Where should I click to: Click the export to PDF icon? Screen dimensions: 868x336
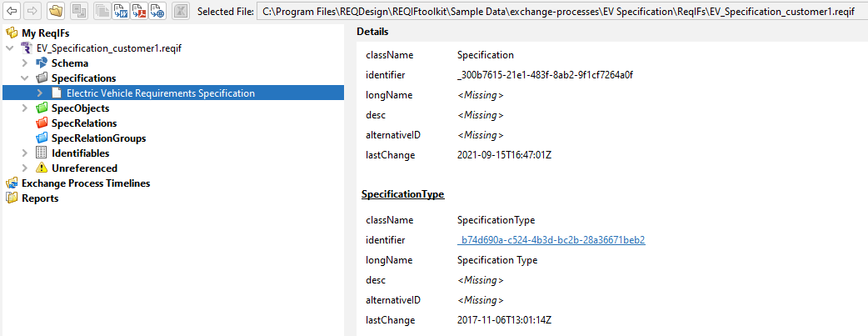[139, 12]
